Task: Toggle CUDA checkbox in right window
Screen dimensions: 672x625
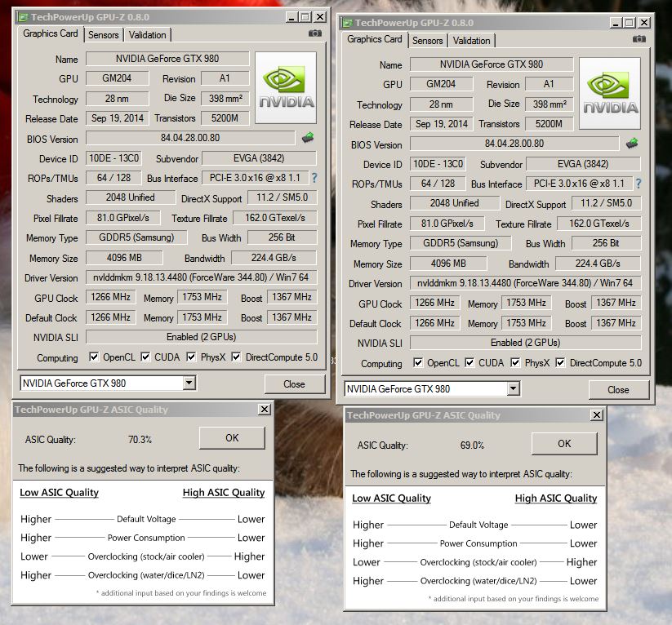Action: [470, 362]
